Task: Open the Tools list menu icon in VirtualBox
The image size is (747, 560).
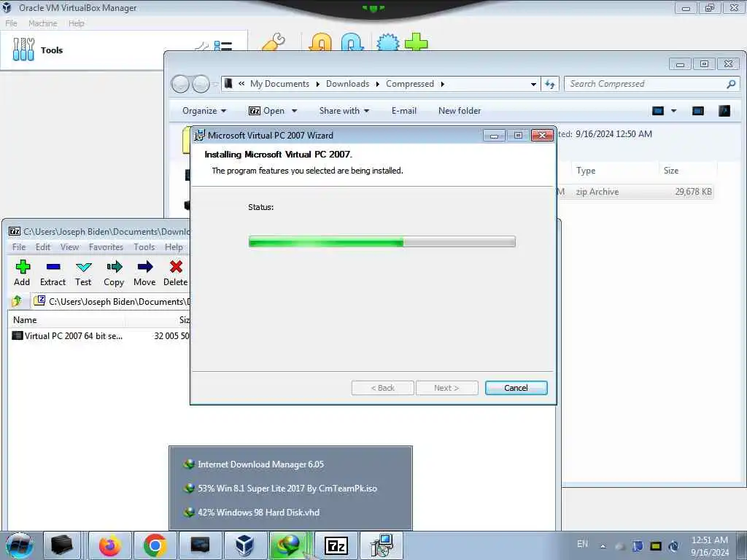Action: click(223, 46)
